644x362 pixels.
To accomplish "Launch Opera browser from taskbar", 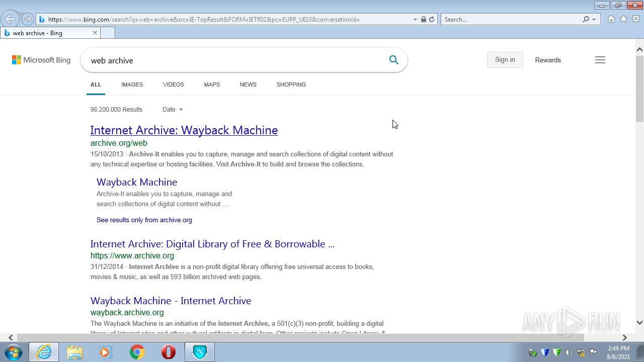I will click(168, 352).
